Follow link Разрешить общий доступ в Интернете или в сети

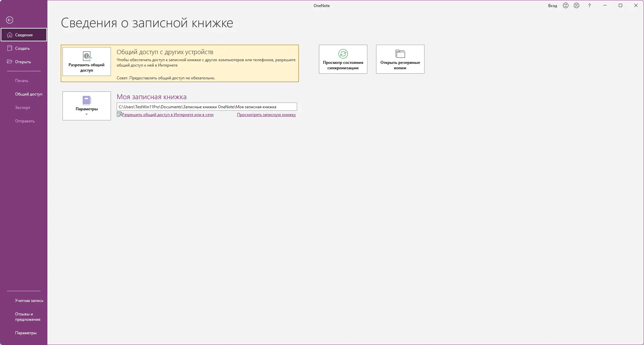[x=168, y=115]
